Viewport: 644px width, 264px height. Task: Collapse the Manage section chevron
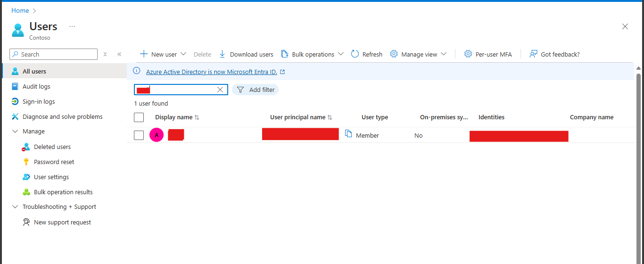point(15,132)
